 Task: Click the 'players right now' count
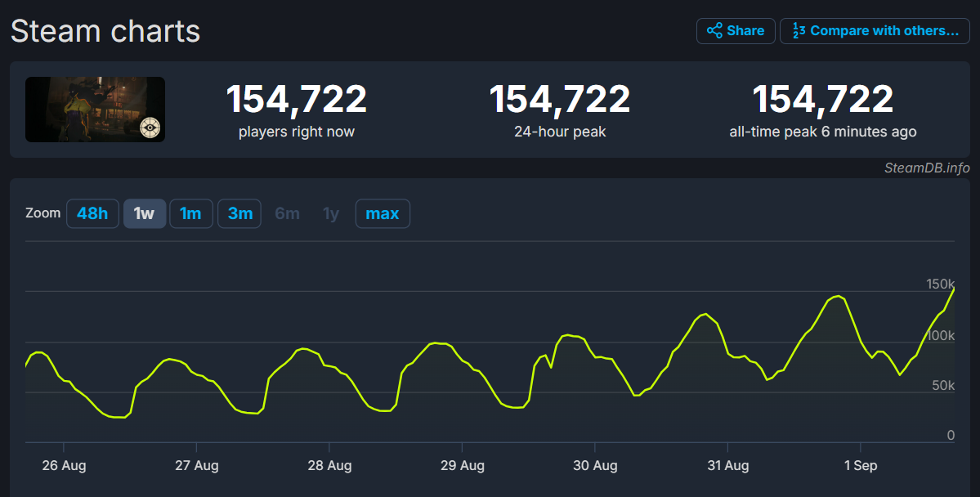[x=296, y=99]
